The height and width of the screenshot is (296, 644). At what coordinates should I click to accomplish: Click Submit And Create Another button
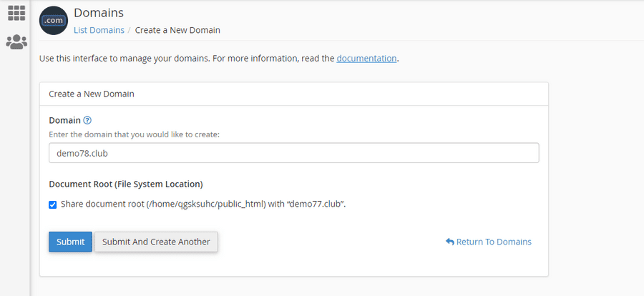tap(156, 242)
